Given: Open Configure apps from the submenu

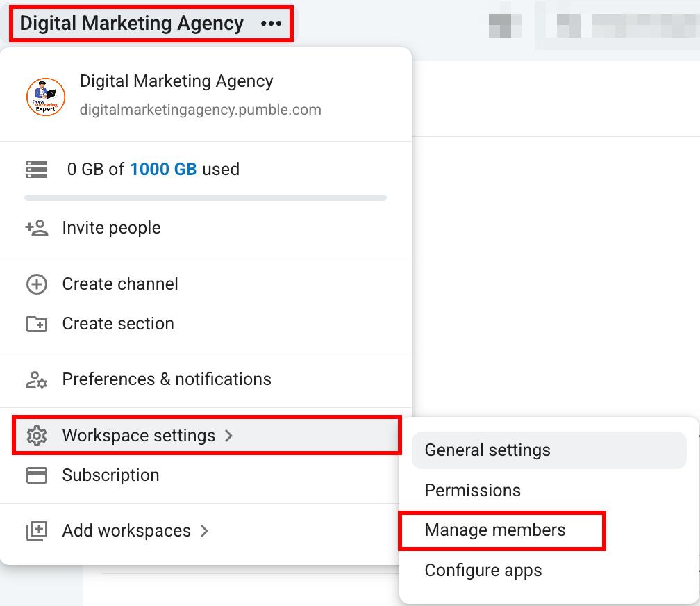Looking at the screenshot, I should (x=483, y=571).
